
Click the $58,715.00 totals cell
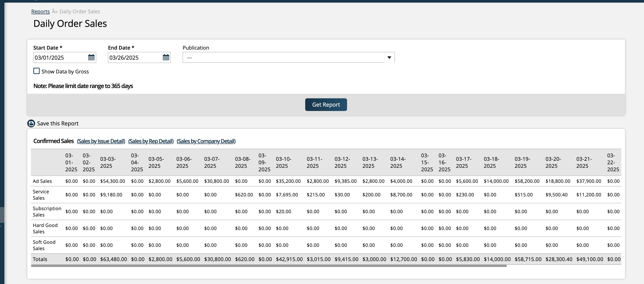tap(528, 259)
